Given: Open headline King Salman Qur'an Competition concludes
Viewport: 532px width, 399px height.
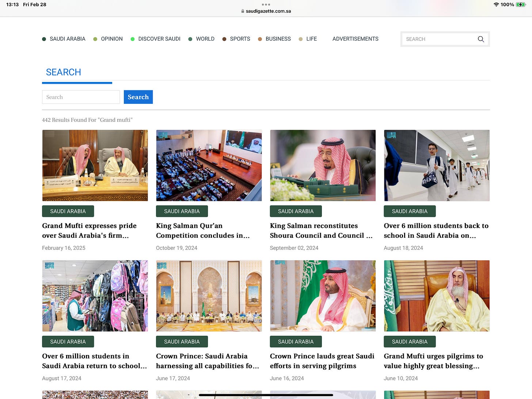Looking at the screenshot, I should coord(203,231).
